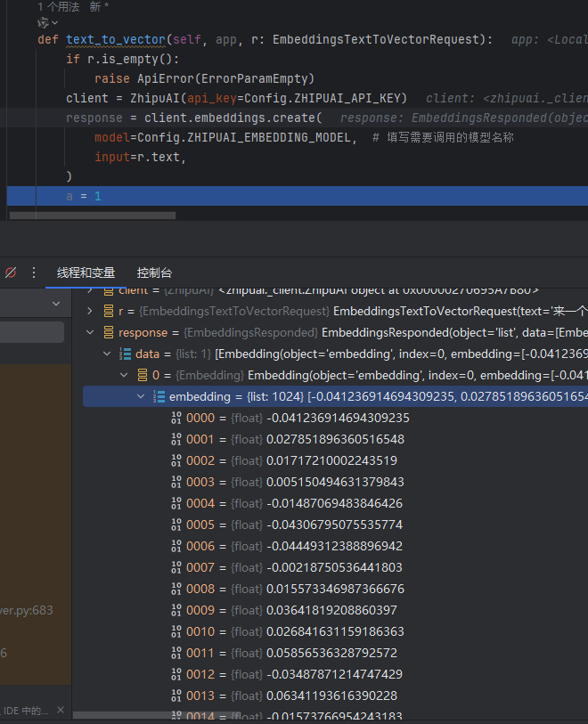Image resolution: width=588 pixels, height=724 pixels.
Task: Click the float icon for item 0012
Action: point(176,674)
